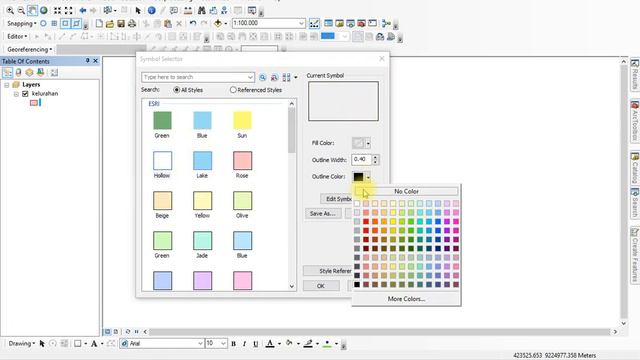Screen dimensions: 640x360
Task: Select the Zoom Out tool
Action: [x=21, y=10]
